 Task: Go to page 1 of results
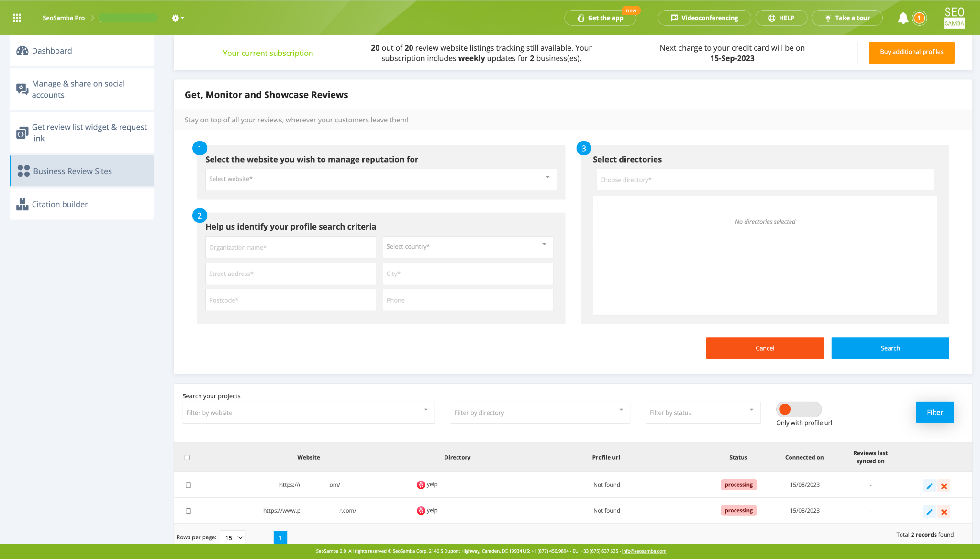280,537
